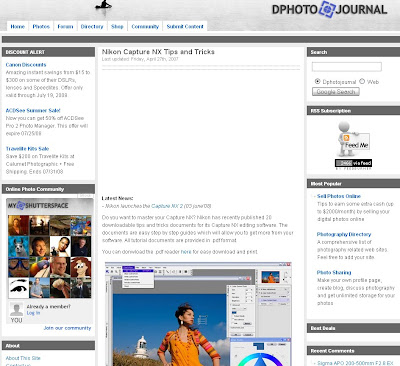This screenshot has width=400, height=366.
Task: Open the Capture NX 2 link
Action: (167, 206)
